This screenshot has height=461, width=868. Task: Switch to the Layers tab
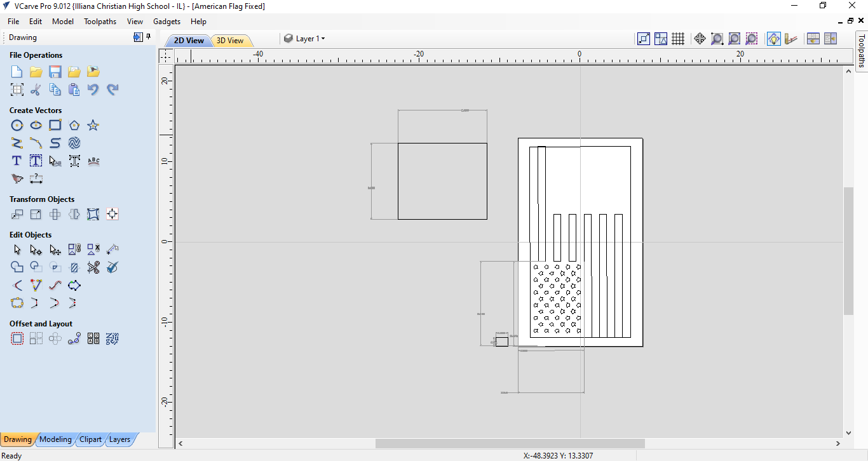119,439
